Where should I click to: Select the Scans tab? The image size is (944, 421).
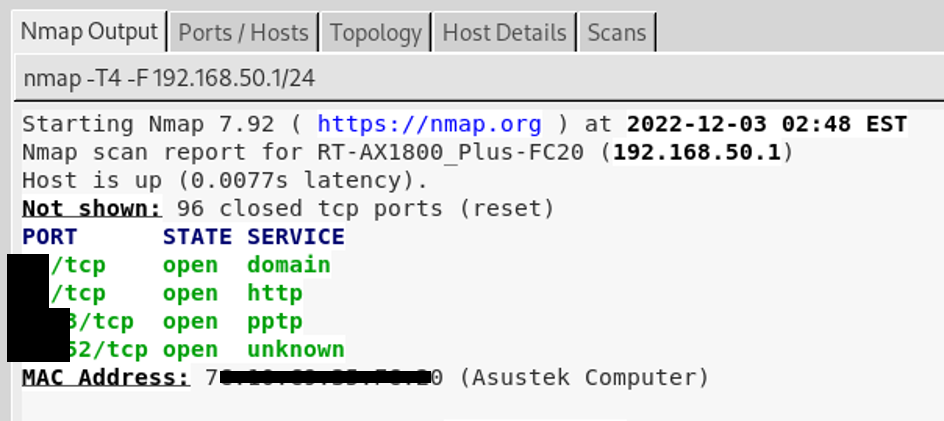616,33
